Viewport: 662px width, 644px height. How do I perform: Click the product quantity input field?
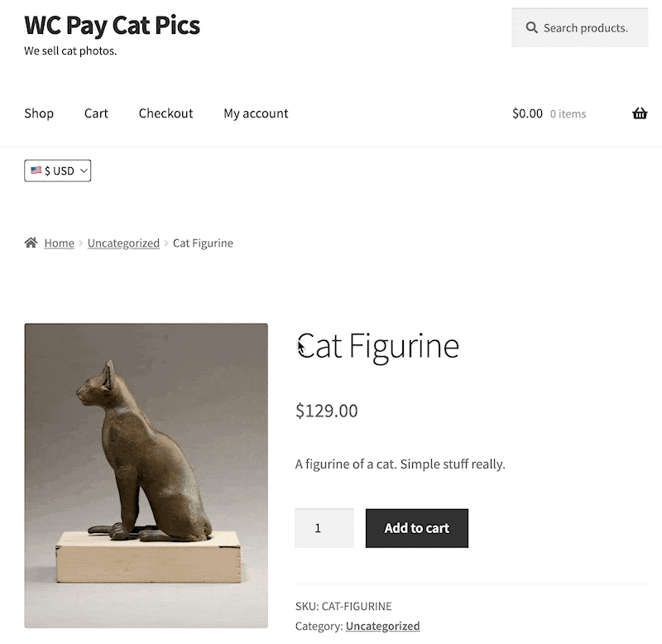pyautogui.click(x=324, y=528)
